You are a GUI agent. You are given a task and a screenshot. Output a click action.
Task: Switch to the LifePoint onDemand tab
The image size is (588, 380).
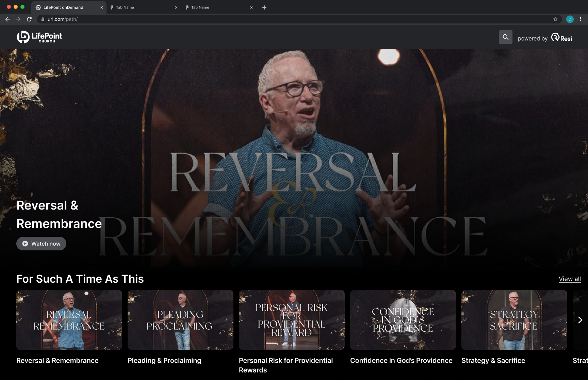[x=63, y=7]
